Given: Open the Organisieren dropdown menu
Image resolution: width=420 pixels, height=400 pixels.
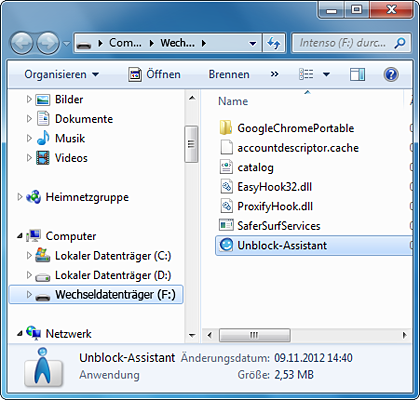Looking at the screenshot, I should [62, 74].
